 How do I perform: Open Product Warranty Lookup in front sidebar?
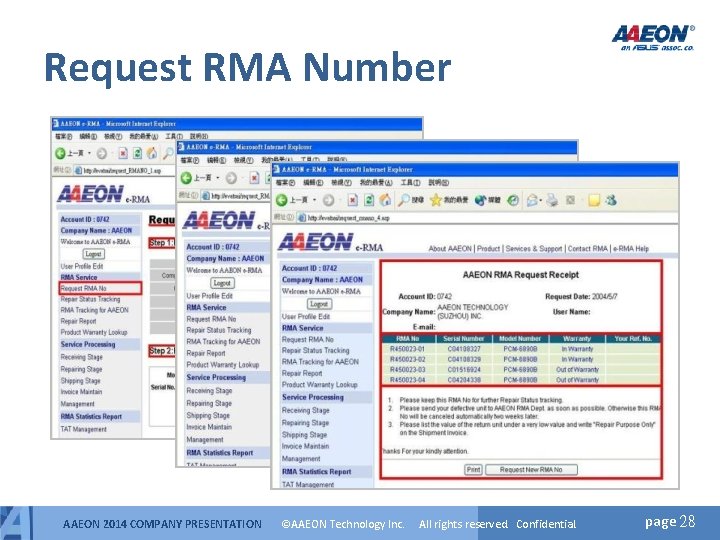(x=319, y=385)
